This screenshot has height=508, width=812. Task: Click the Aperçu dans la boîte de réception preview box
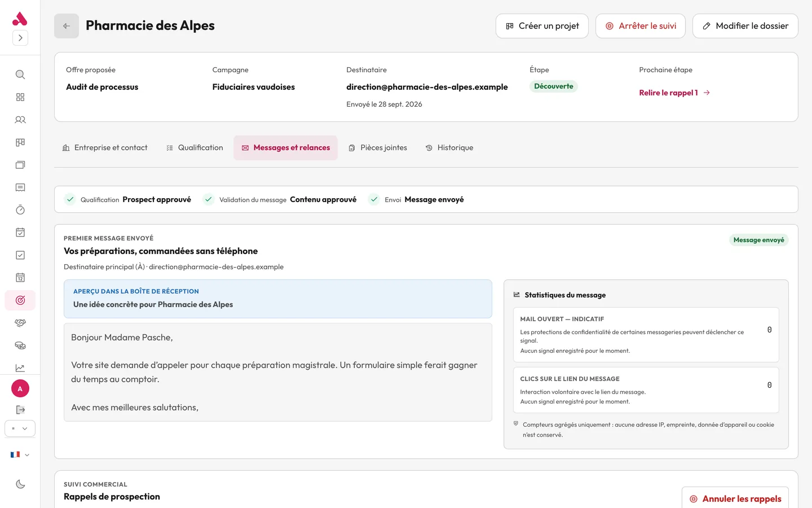(x=278, y=299)
